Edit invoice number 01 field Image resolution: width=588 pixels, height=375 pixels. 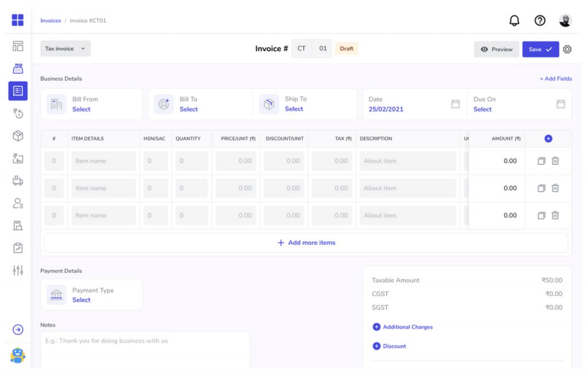(x=323, y=48)
